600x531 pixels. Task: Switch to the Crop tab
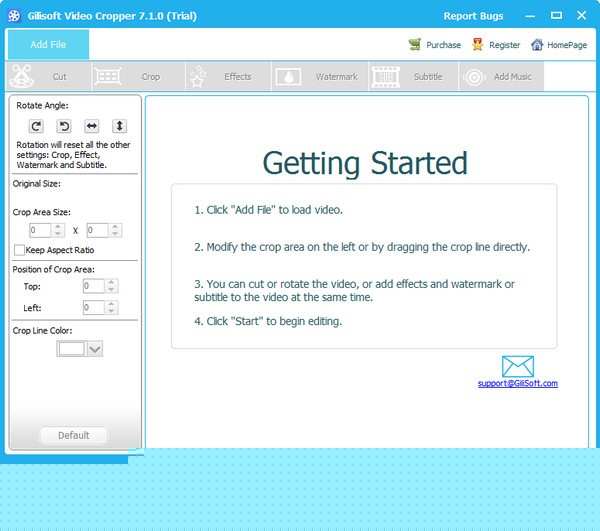click(x=139, y=77)
